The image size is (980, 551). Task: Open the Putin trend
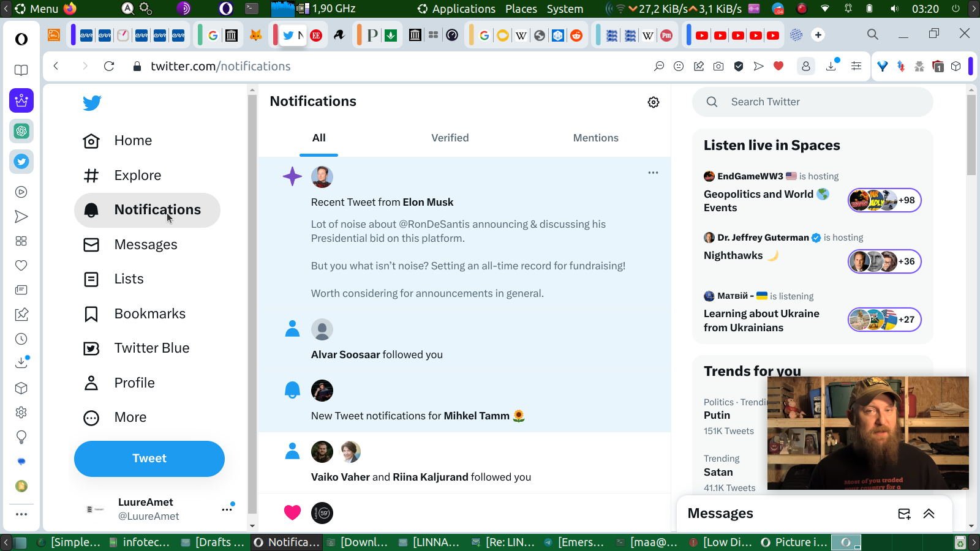pyautogui.click(x=717, y=415)
